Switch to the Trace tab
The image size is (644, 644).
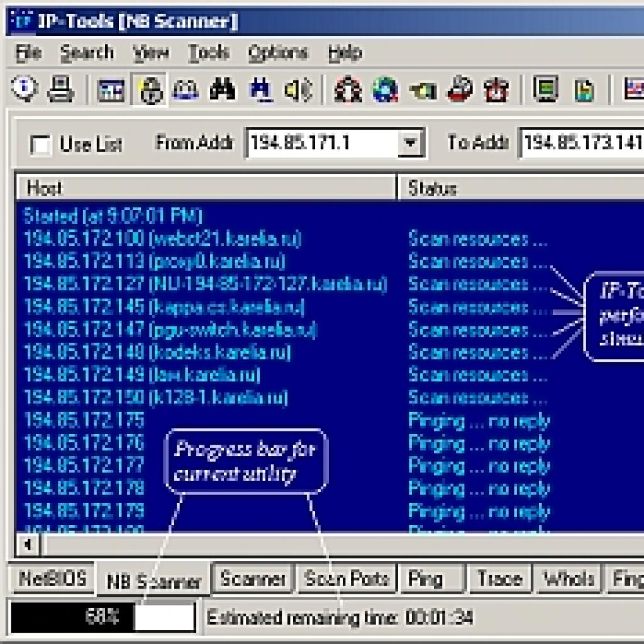[499, 579]
